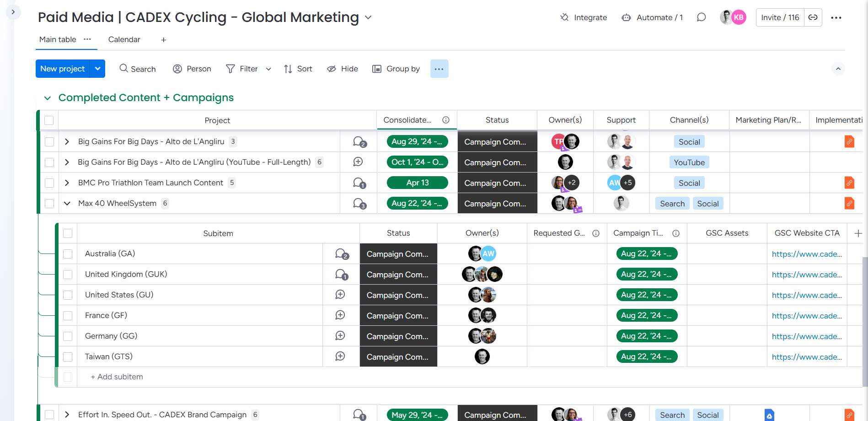The height and width of the screenshot is (421, 868).
Task: Open updates for Big Gains Alto de L'Angliru
Action: tap(359, 142)
